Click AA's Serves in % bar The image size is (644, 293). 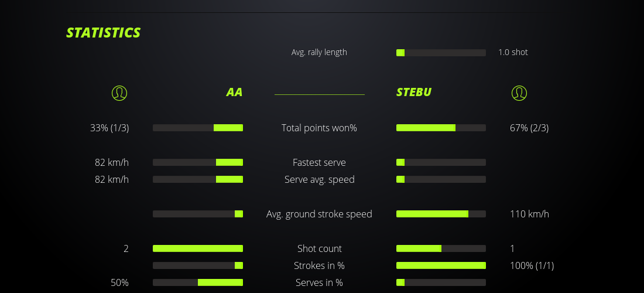tap(198, 282)
